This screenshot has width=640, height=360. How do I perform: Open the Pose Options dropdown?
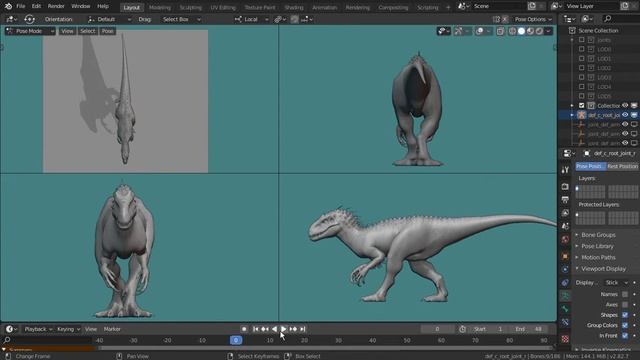pos(533,19)
